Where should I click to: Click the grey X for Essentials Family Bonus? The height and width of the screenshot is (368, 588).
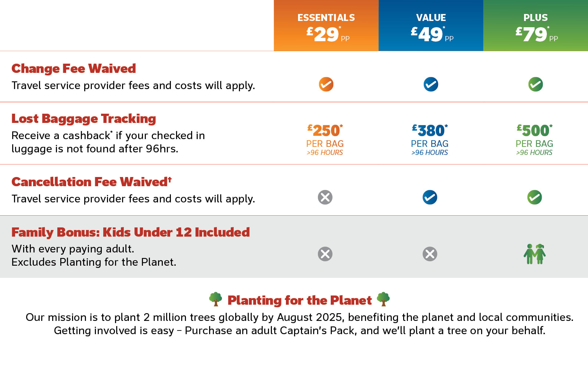[325, 254]
